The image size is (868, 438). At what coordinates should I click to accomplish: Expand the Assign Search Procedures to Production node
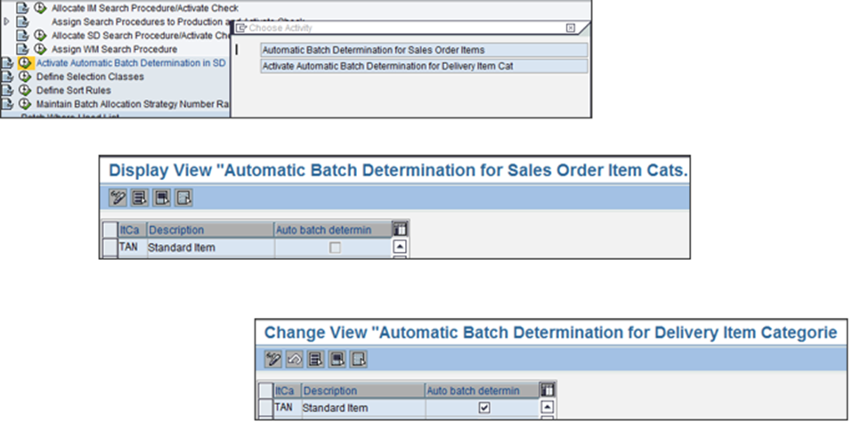[6, 21]
